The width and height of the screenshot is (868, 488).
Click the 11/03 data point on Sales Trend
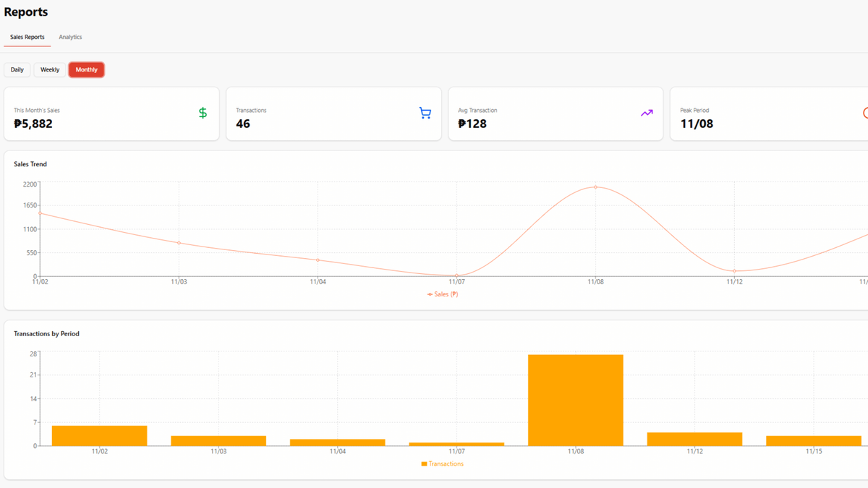point(179,243)
